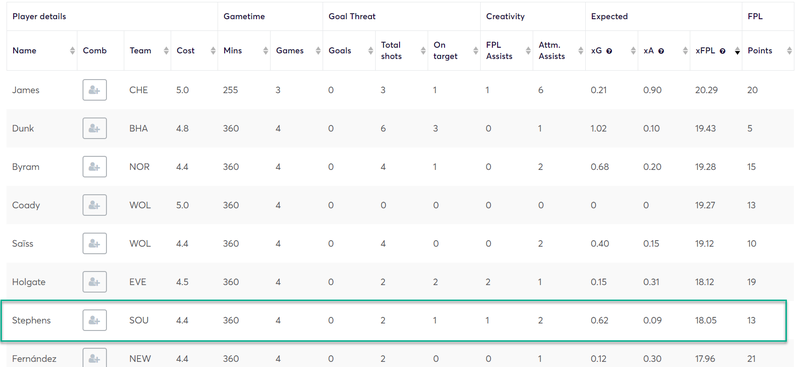
Task: Click Byram's xFPL value 19.28
Action: tap(706, 167)
